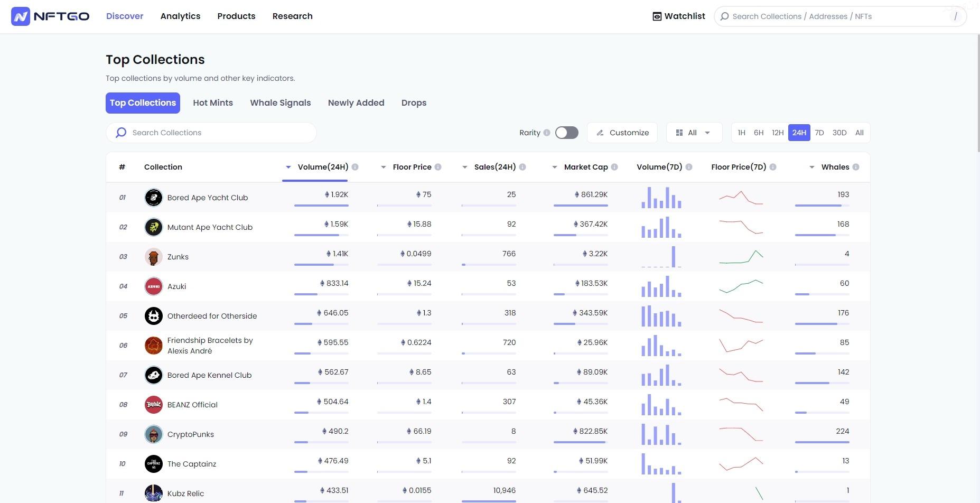Click the grid icon beside All

[x=679, y=133]
